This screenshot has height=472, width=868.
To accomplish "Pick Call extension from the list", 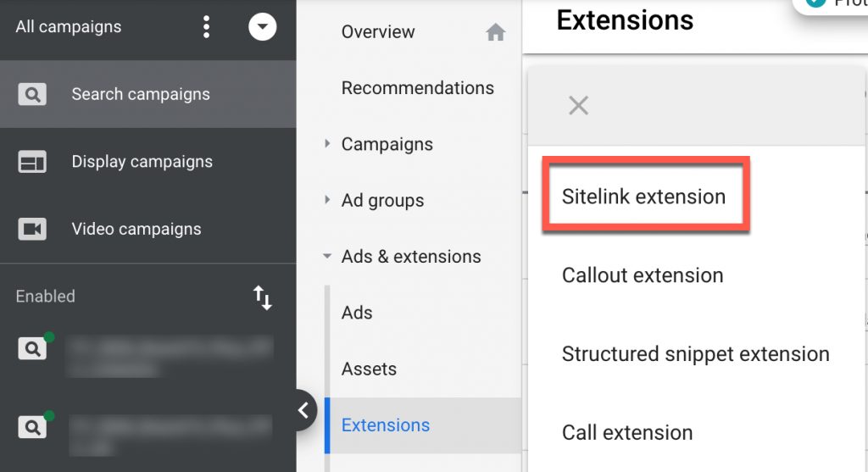I will click(626, 433).
